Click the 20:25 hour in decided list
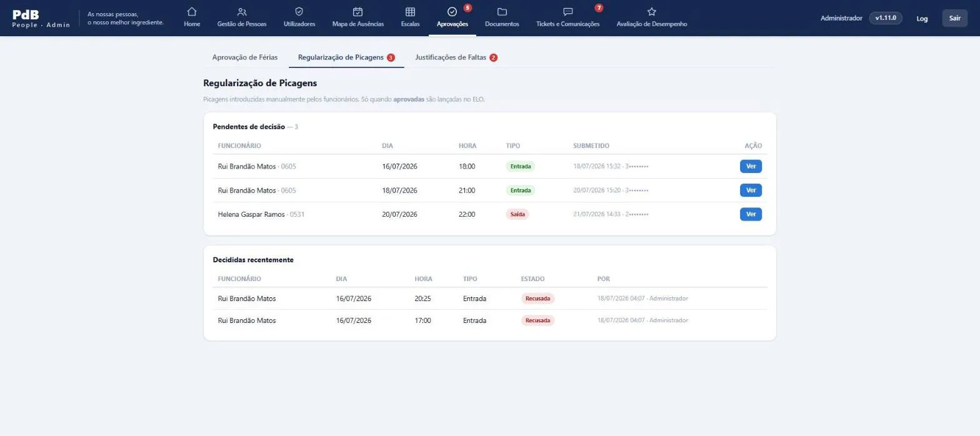This screenshot has height=436, width=980. [x=423, y=299]
